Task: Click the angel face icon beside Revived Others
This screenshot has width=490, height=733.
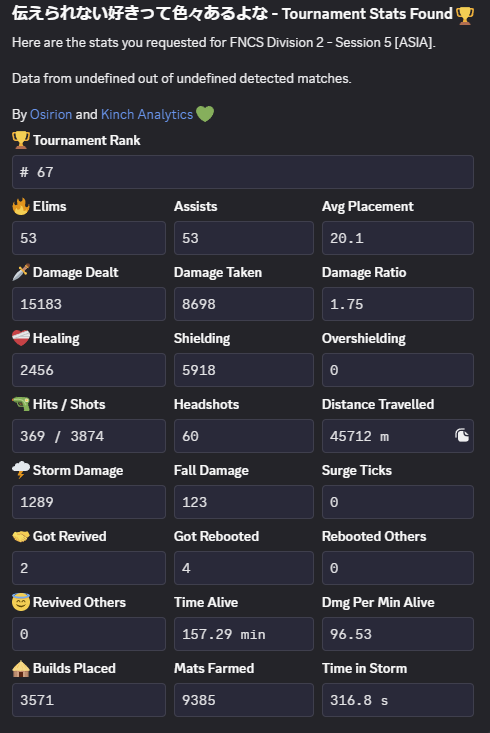Action: click(21, 602)
